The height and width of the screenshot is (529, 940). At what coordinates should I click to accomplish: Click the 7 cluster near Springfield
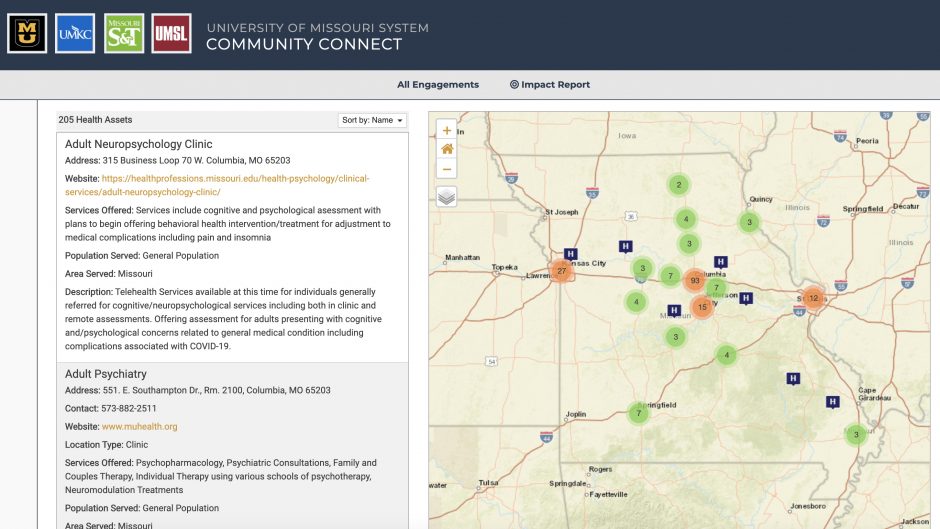tap(638, 413)
